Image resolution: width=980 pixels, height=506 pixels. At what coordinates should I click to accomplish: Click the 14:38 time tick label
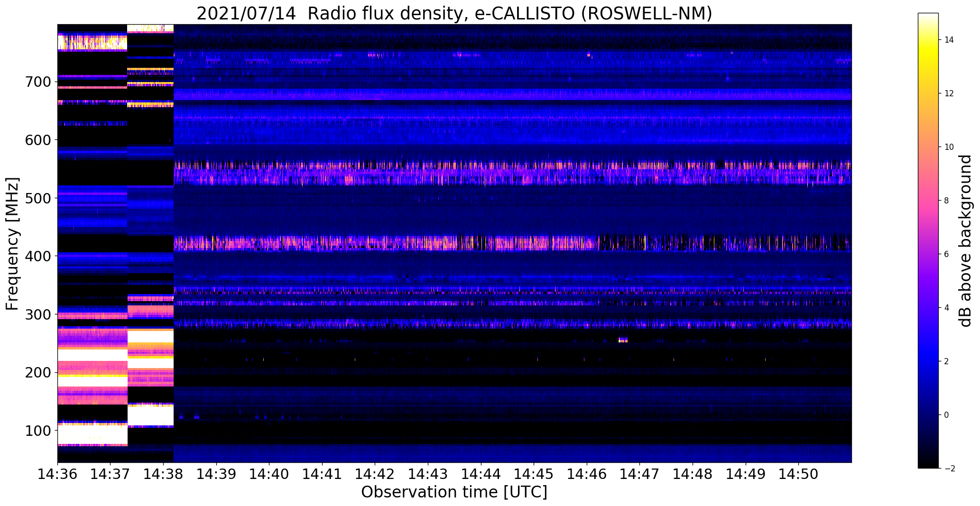coord(164,474)
